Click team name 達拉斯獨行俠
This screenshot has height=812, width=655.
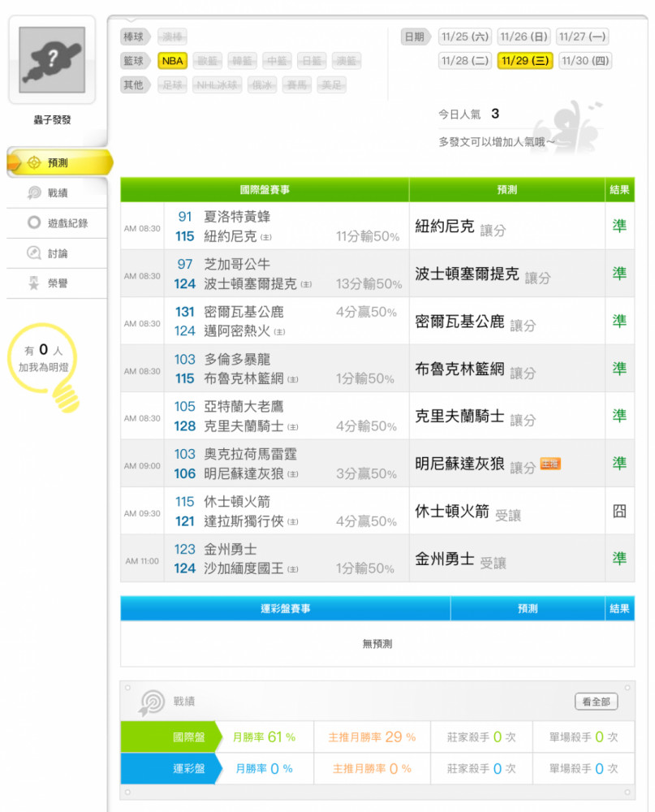click(243, 521)
